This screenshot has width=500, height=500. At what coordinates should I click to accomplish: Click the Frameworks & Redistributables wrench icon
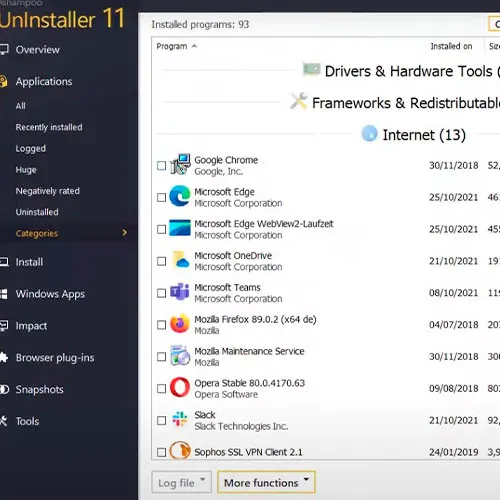299,101
